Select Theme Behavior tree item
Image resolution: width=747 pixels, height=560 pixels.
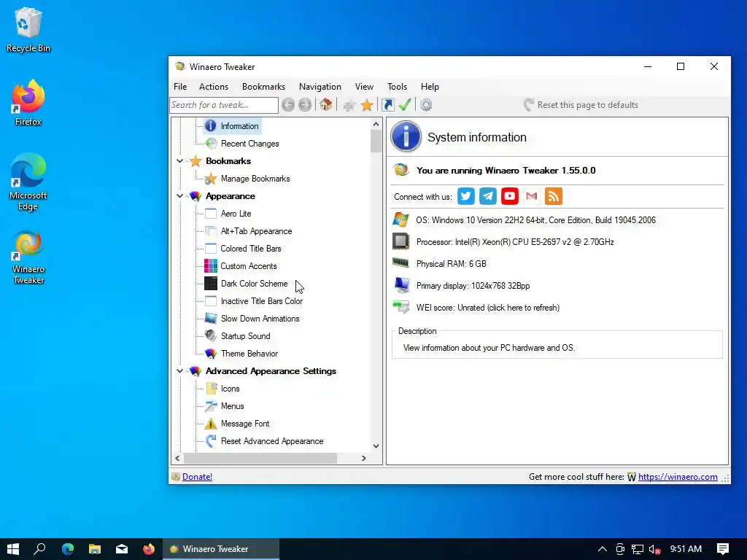click(249, 354)
